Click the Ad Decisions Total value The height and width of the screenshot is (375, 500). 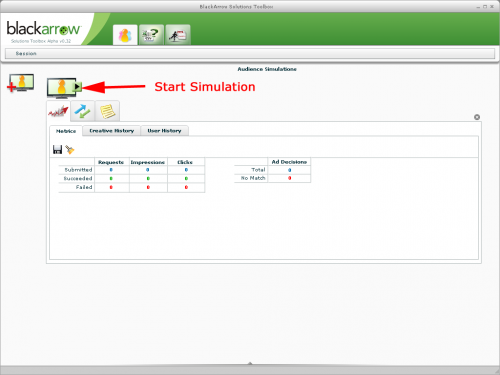[x=289, y=170]
